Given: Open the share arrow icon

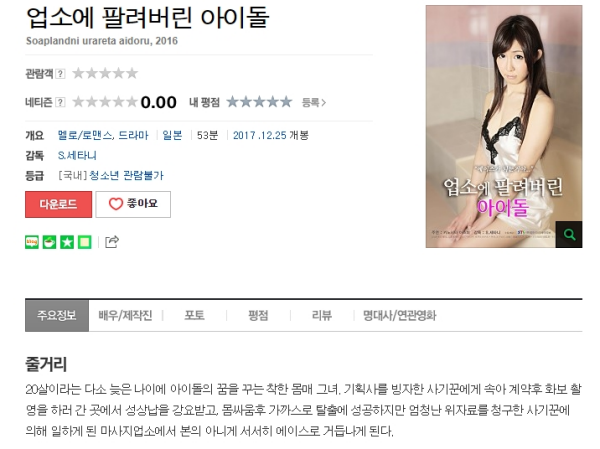Looking at the screenshot, I should [x=112, y=242].
